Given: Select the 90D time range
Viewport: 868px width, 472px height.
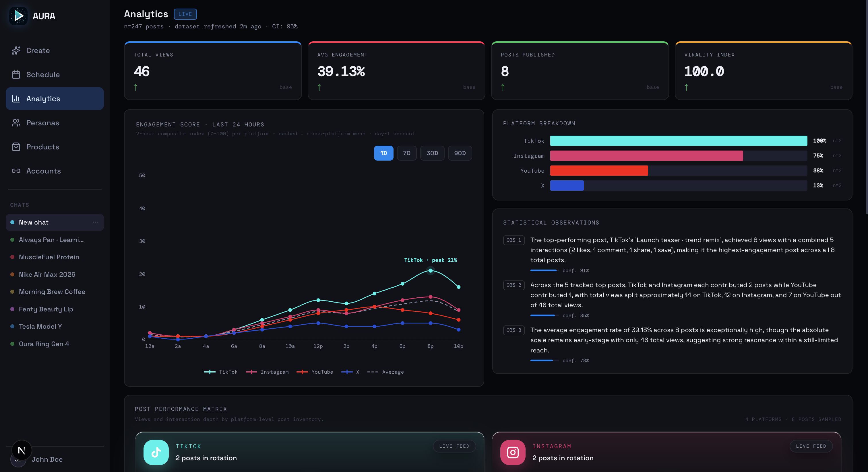Looking at the screenshot, I should tap(460, 153).
